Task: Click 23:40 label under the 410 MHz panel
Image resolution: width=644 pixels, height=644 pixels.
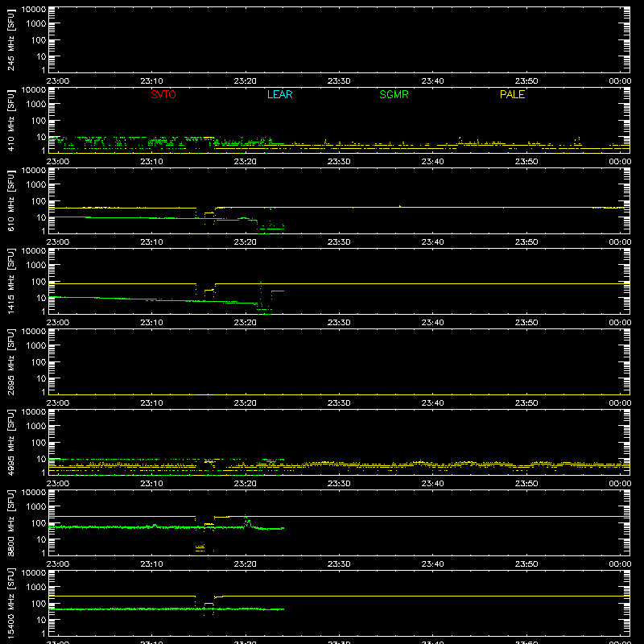Action: pos(432,162)
